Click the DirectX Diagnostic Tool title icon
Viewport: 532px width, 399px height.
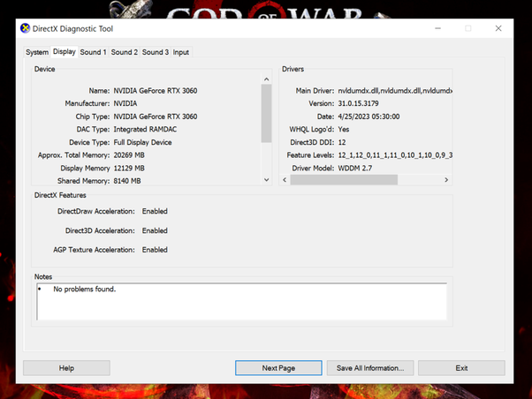pyautogui.click(x=25, y=28)
